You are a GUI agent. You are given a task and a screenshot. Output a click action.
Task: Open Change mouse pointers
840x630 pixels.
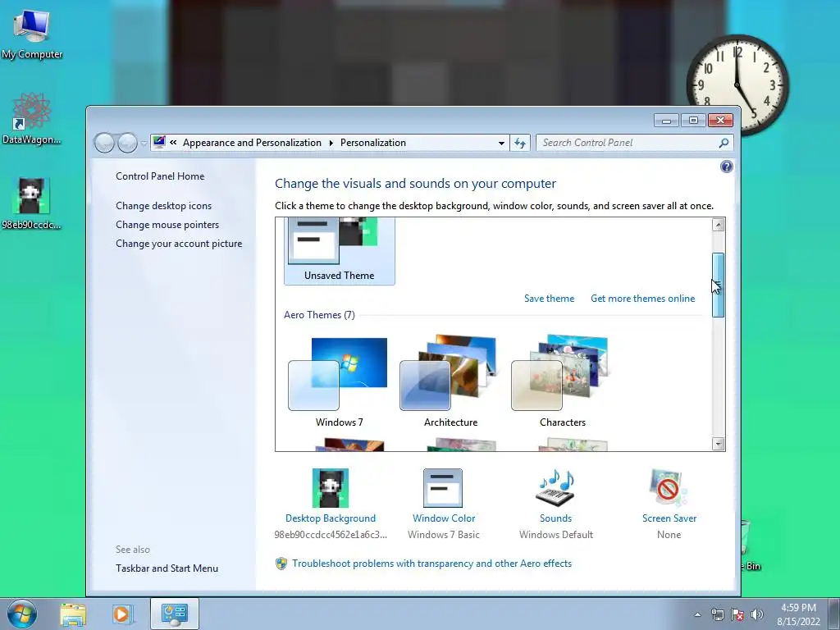click(x=167, y=225)
